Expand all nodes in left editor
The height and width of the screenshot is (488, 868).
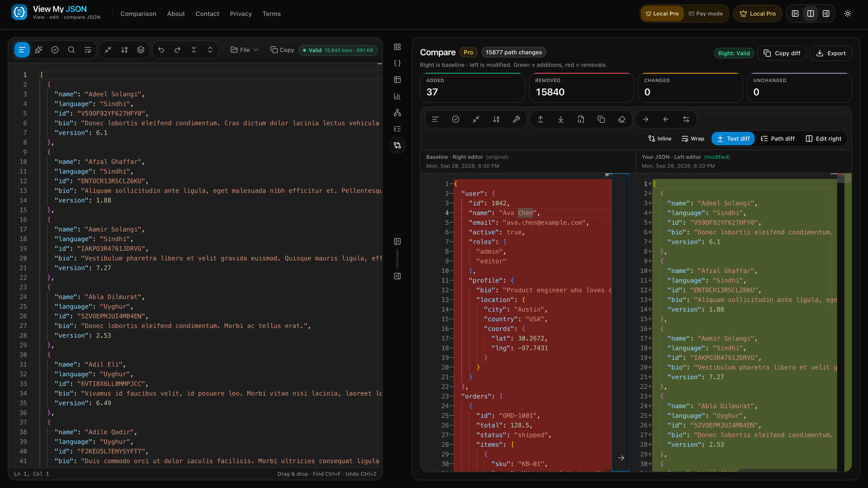[210, 50]
